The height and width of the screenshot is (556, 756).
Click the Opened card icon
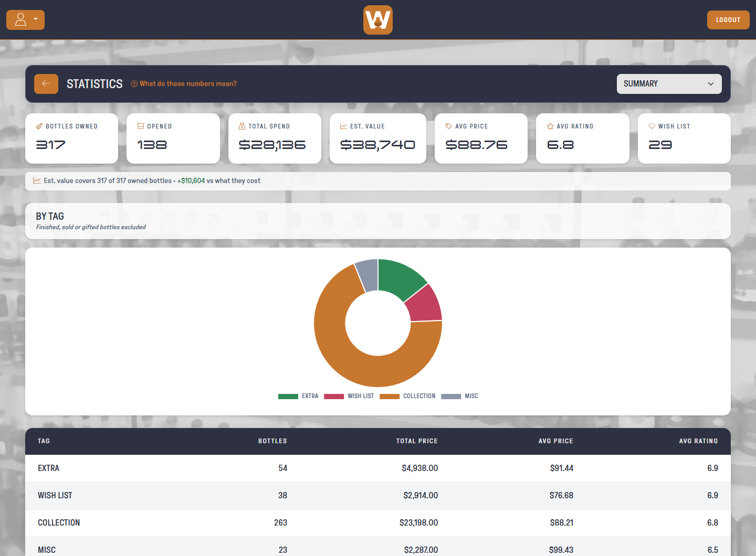pyautogui.click(x=141, y=126)
